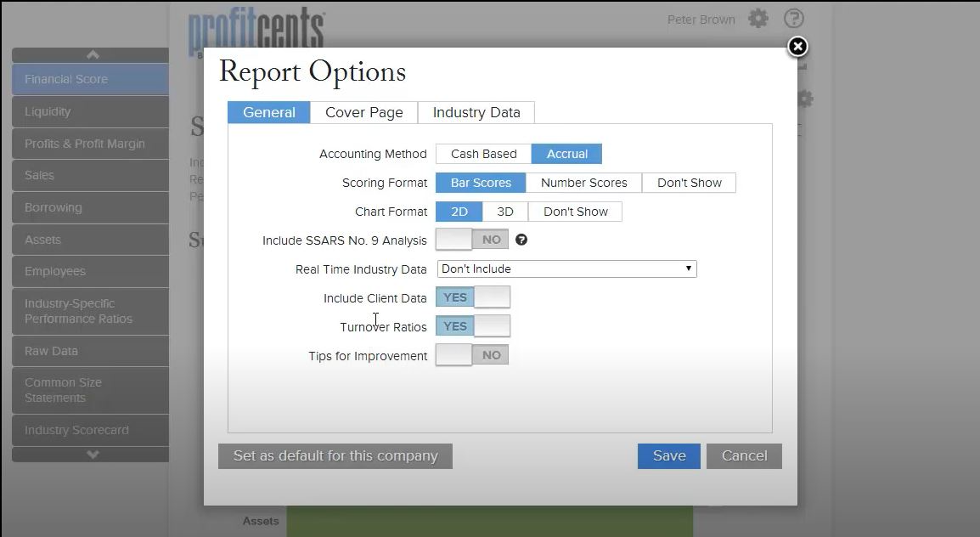Viewport: 980px width, 537px height.
Task: Choose Number Scores as scoring format
Action: (583, 183)
